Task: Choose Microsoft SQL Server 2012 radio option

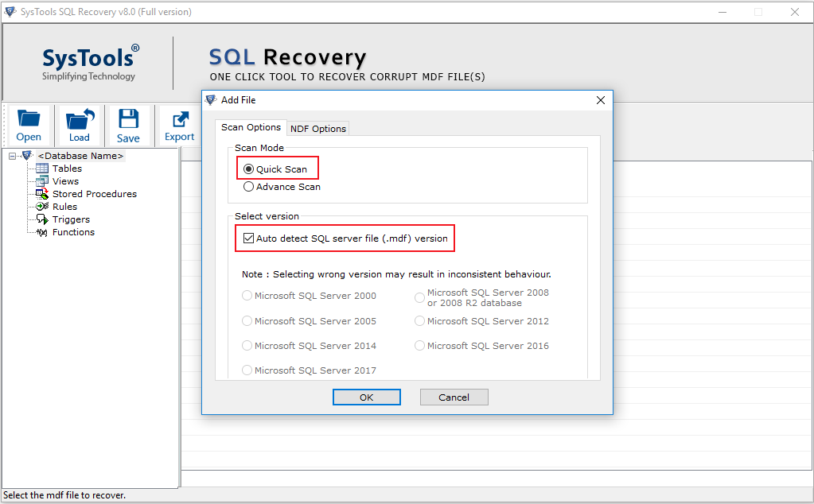Action: tap(419, 321)
